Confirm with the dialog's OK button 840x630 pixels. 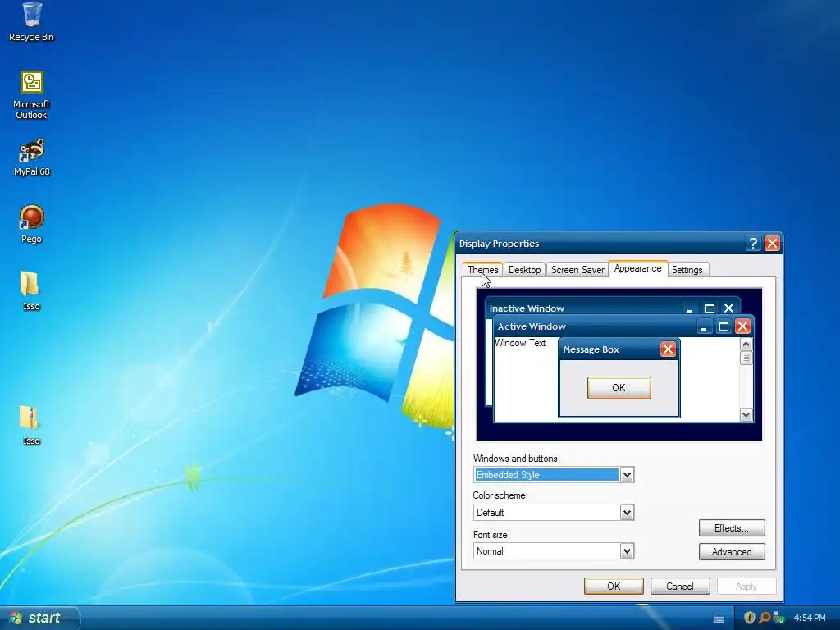coord(614,586)
